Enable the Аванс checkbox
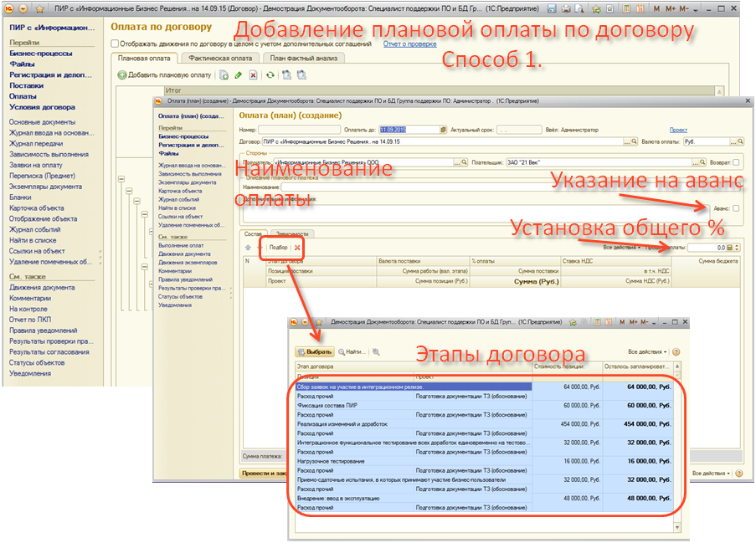Screen dimensions: 756x543 pyautogui.click(x=735, y=208)
